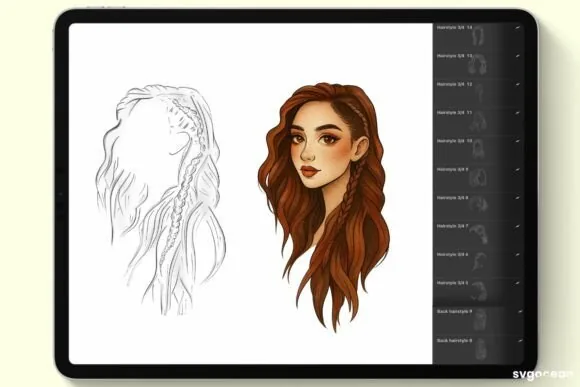Image resolution: width=580 pixels, height=387 pixels.
Task: Click the 'Hairstyle 3/4 14' label text
Action: [455, 28]
